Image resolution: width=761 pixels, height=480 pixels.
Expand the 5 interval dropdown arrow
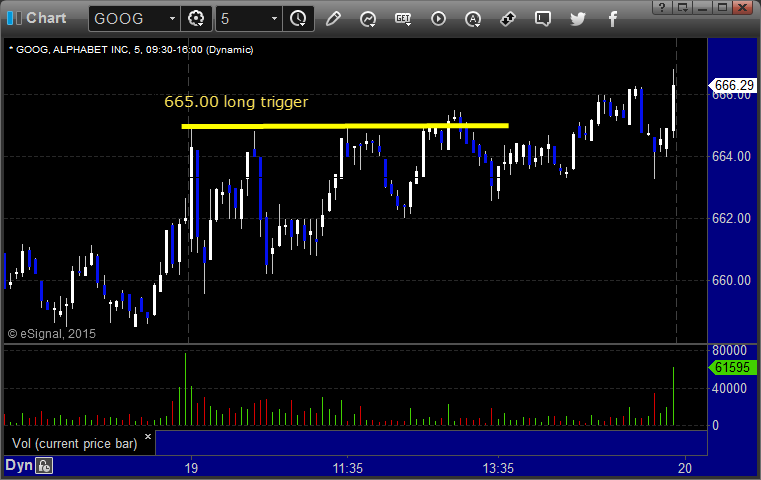point(274,19)
